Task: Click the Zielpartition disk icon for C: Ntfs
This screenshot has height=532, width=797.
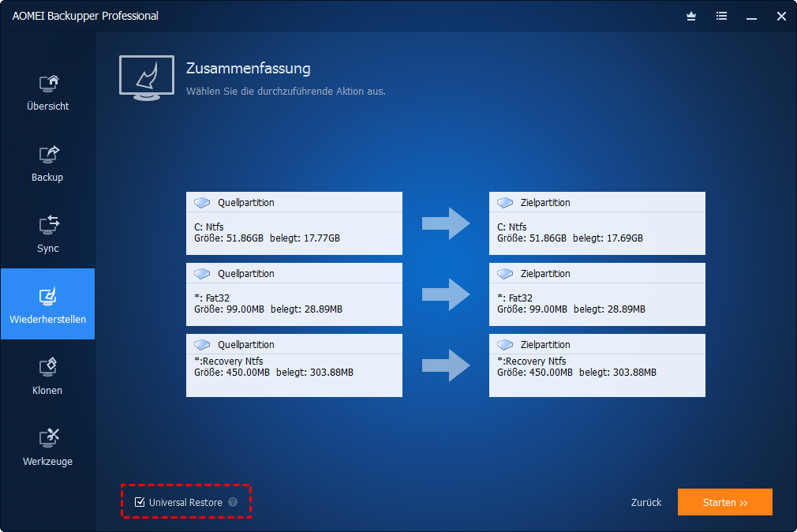Action: [x=505, y=202]
